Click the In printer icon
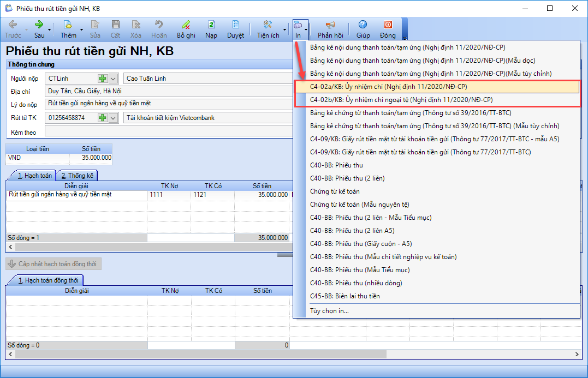588x378 pixels. [298, 25]
